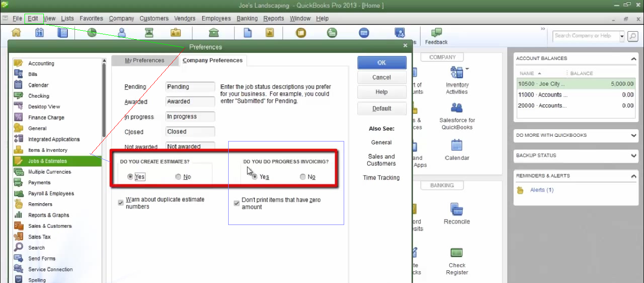
Task: Uncheck Don't print items that have zero amount
Action: click(236, 203)
